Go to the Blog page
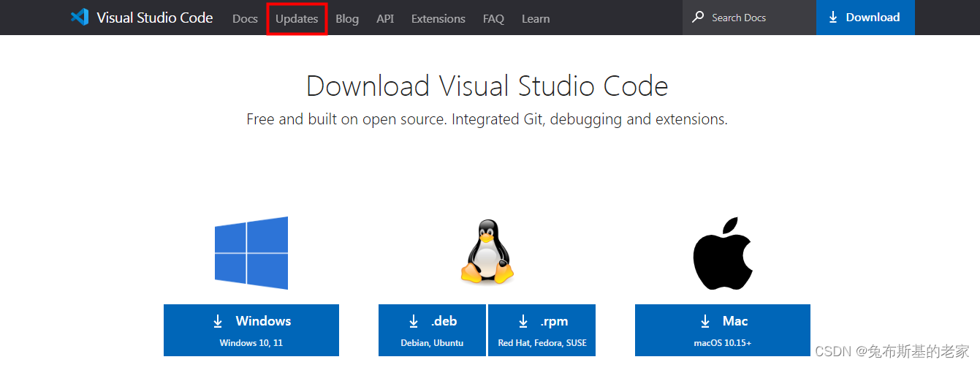The image size is (980, 365). pos(347,18)
